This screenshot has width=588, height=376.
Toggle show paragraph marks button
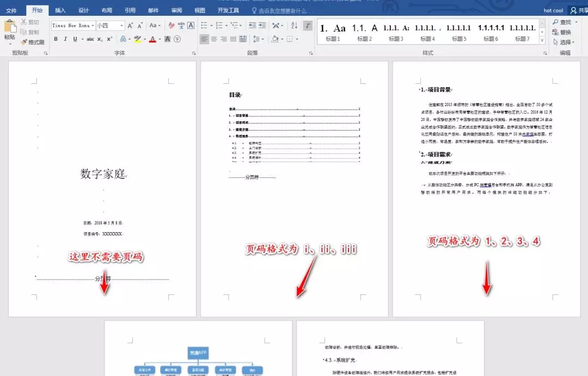(x=308, y=26)
